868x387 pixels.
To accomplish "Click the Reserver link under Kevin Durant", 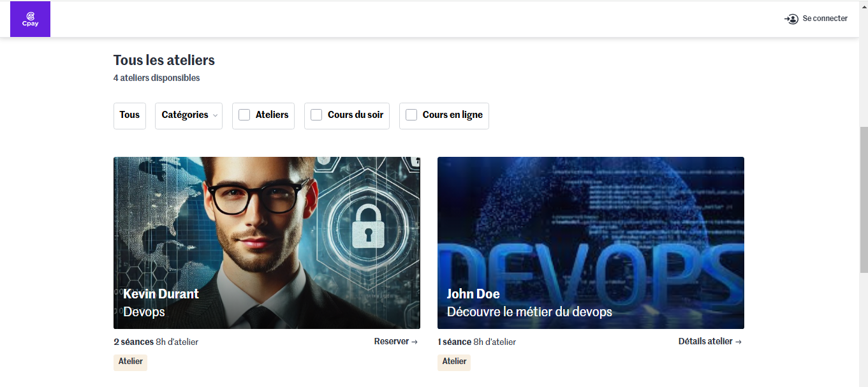I will point(391,342).
